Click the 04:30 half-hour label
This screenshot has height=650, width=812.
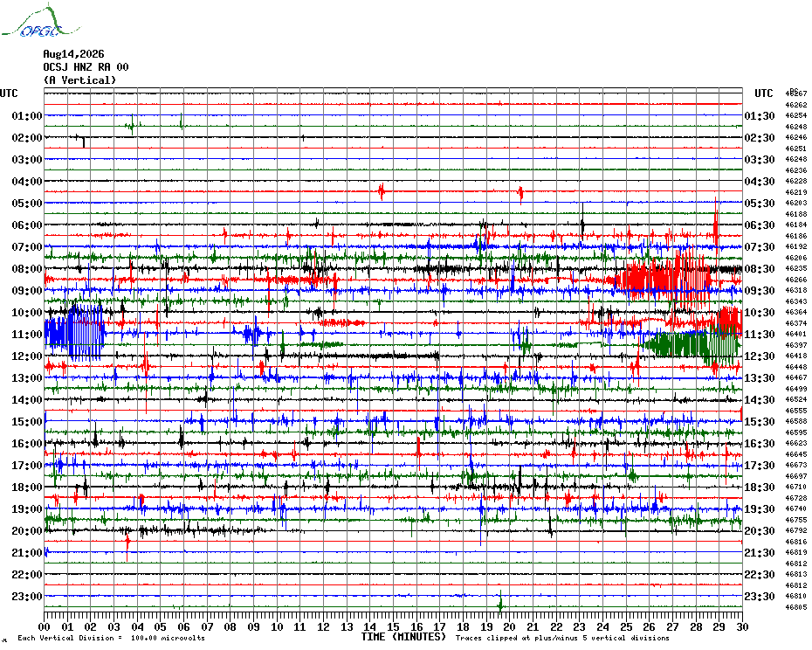coord(760,182)
